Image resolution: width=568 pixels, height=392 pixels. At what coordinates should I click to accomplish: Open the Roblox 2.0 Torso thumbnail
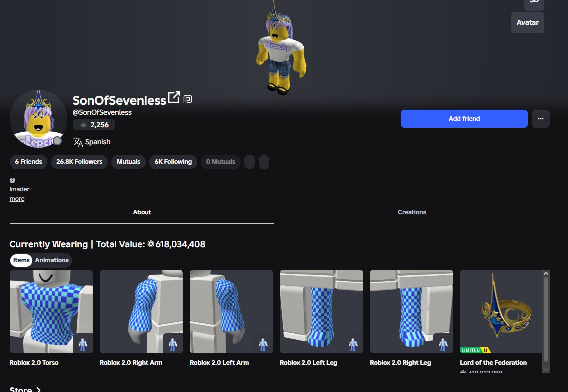(x=51, y=311)
